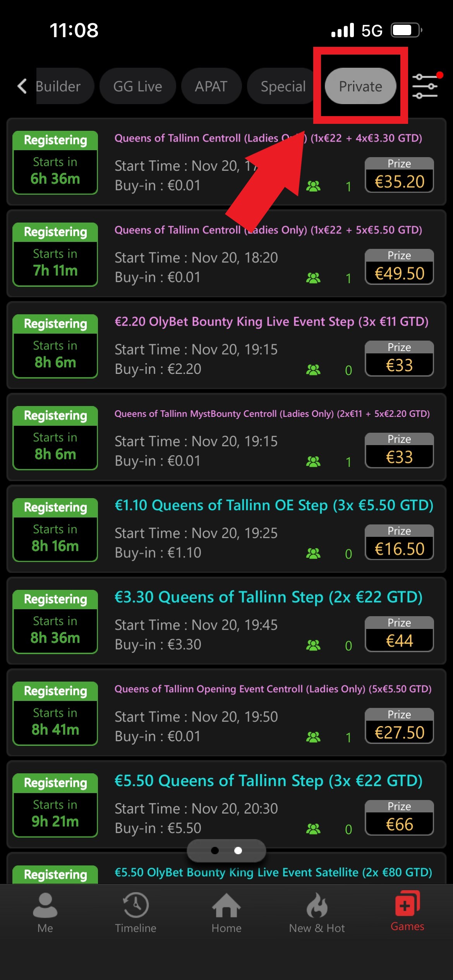
Task: Tap players icon on the 18:20 Centroll tournament
Action: click(x=313, y=278)
